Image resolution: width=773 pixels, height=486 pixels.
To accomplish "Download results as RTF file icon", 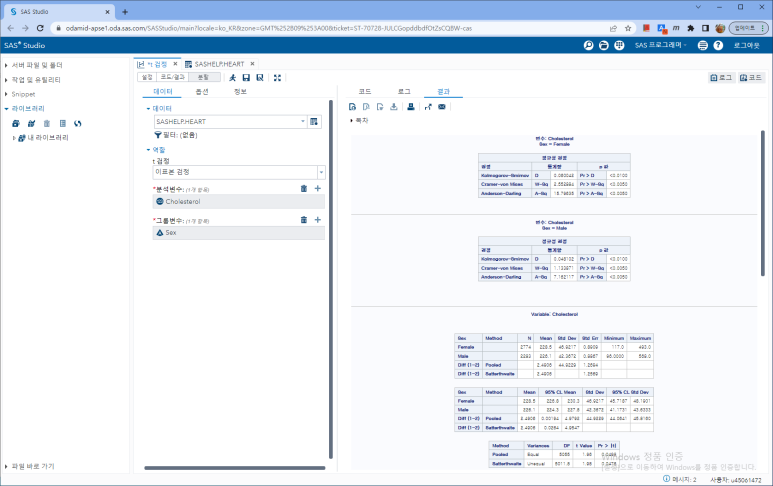I will (380, 106).
